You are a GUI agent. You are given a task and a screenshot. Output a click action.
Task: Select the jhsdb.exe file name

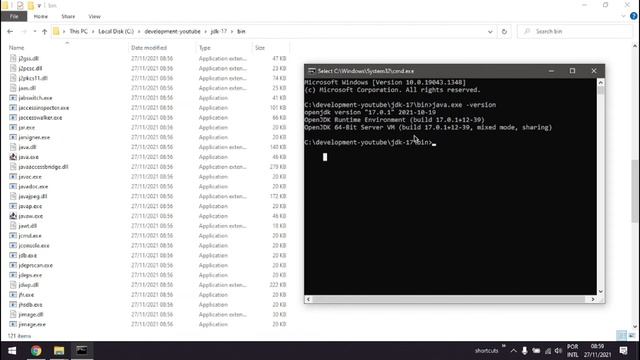coord(30,304)
